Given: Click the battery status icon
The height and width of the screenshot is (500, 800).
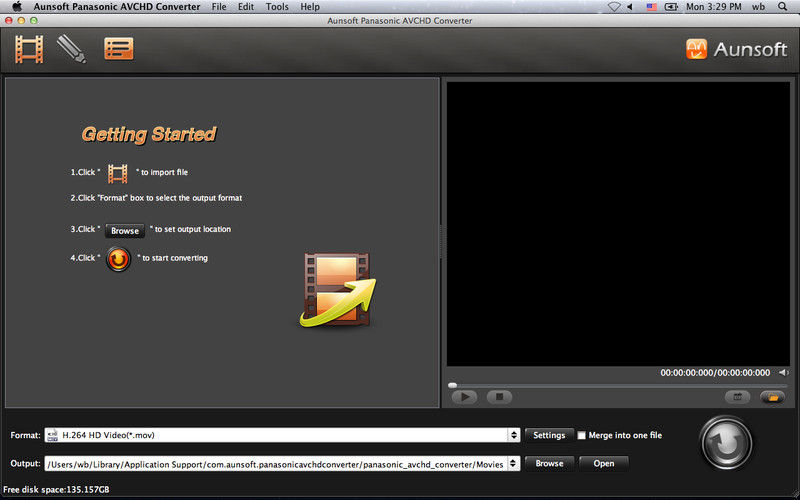Looking at the screenshot, I should click(x=671, y=7).
